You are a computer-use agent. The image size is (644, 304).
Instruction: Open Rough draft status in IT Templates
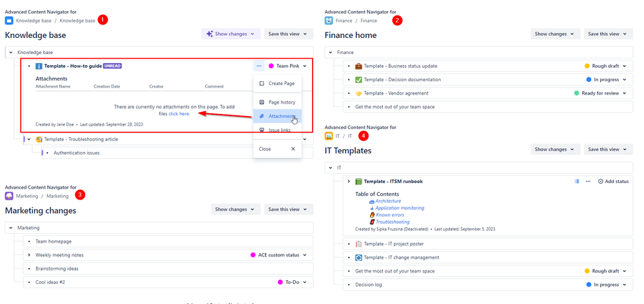click(606, 271)
